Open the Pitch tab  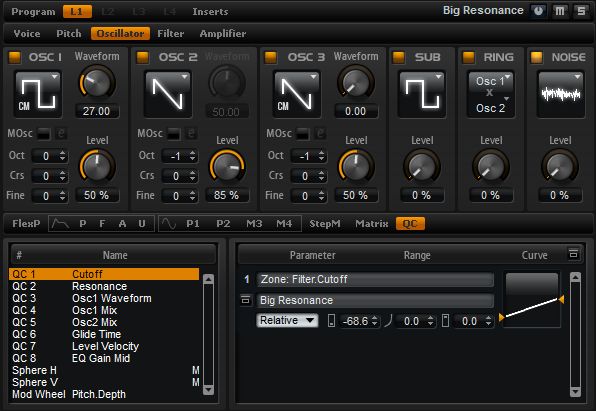tap(69, 33)
